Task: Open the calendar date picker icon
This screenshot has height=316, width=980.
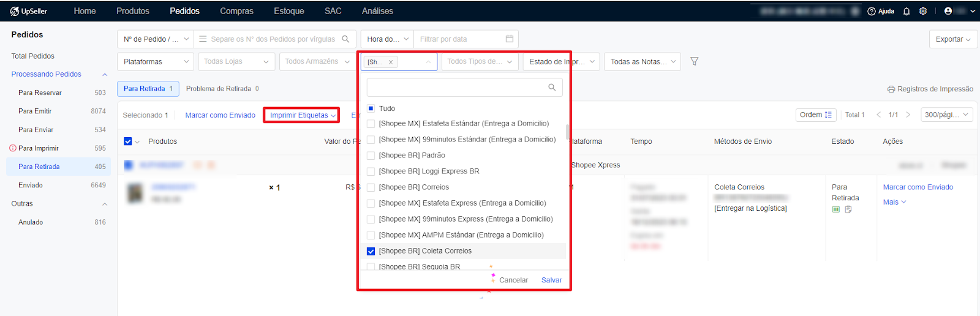Action: coord(509,39)
